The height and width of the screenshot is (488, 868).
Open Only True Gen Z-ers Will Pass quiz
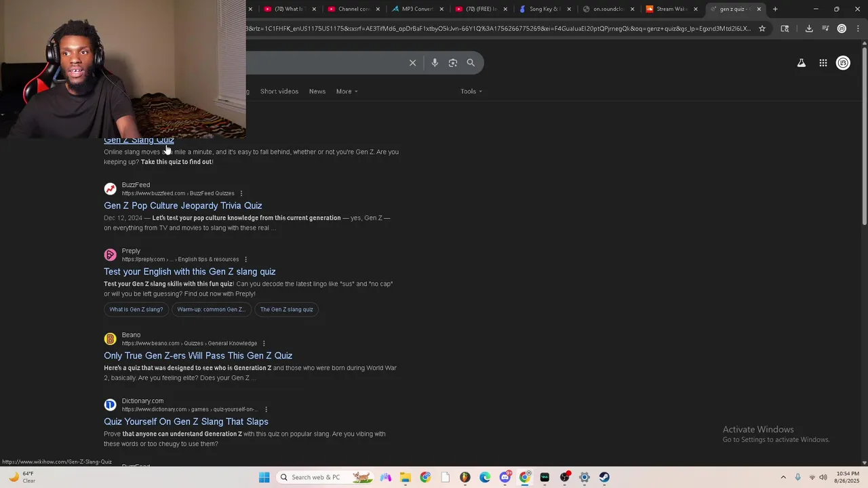(198, 356)
